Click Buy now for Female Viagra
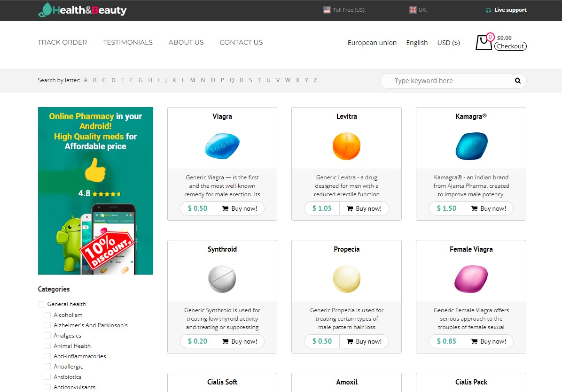Image resolution: width=562 pixels, height=392 pixels. click(x=489, y=341)
